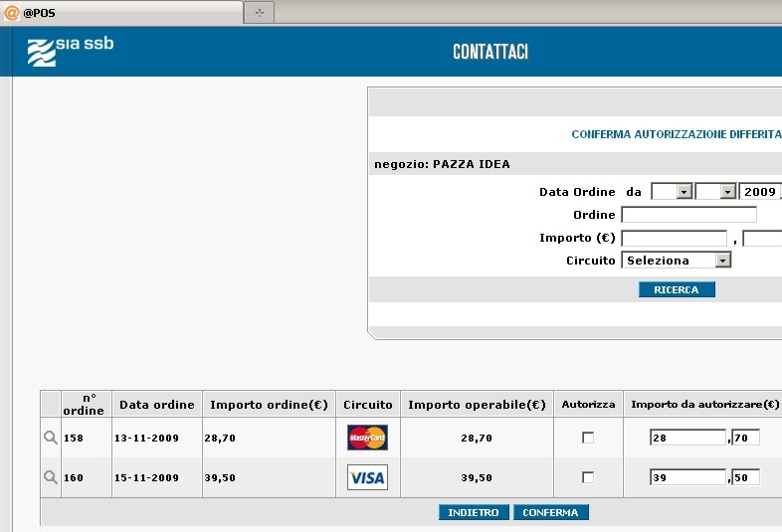Image resolution: width=782 pixels, height=532 pixels.
Task: Click the date 15-11-2009
Action: click(146, 477)
